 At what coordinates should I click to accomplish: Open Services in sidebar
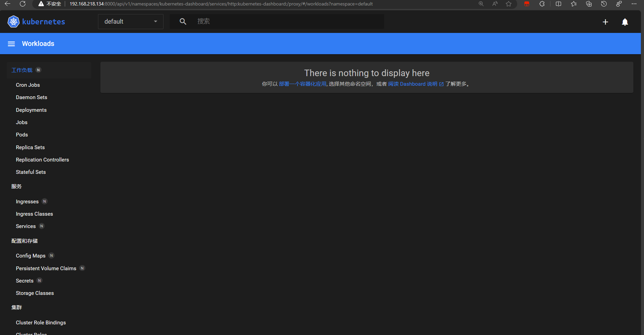click(26, 226)
